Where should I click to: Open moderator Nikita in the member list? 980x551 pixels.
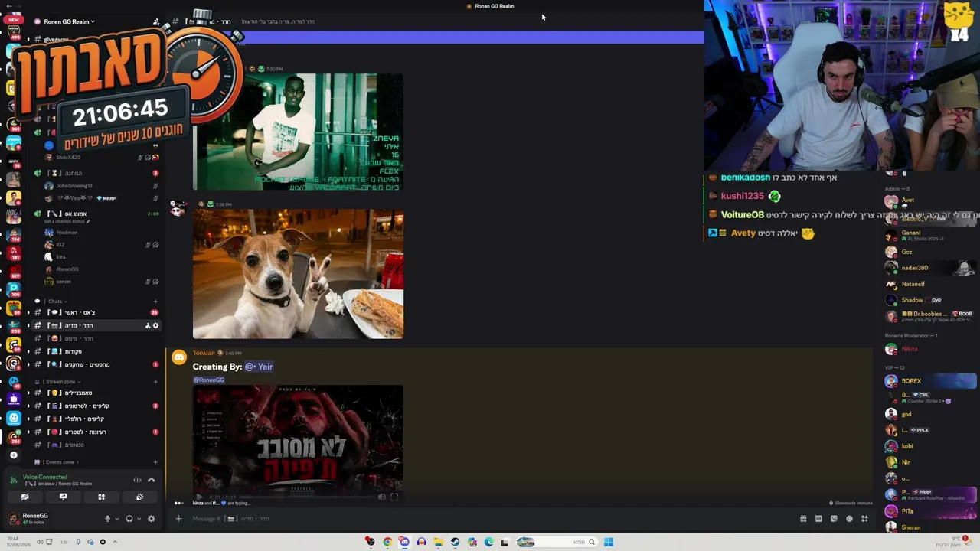931,349
